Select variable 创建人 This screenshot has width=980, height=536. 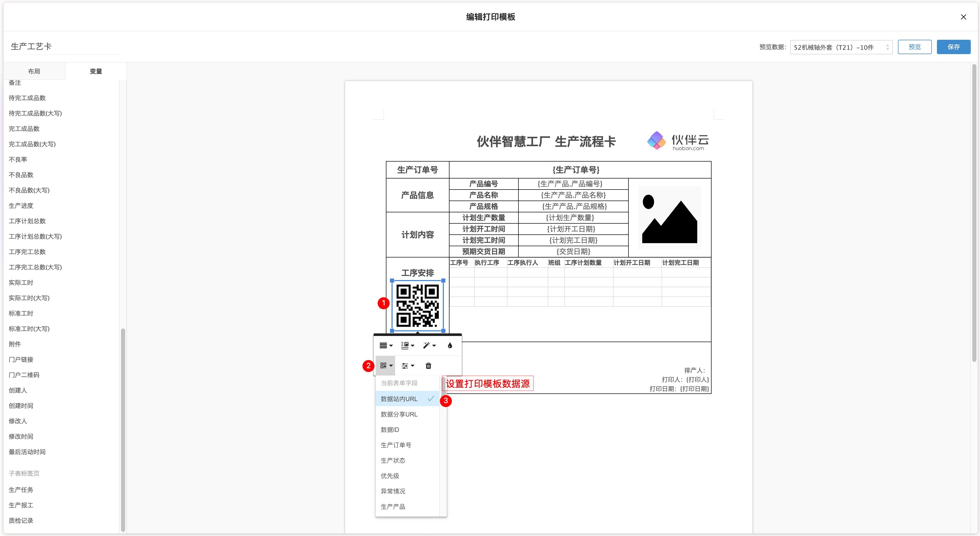point(18,390)
